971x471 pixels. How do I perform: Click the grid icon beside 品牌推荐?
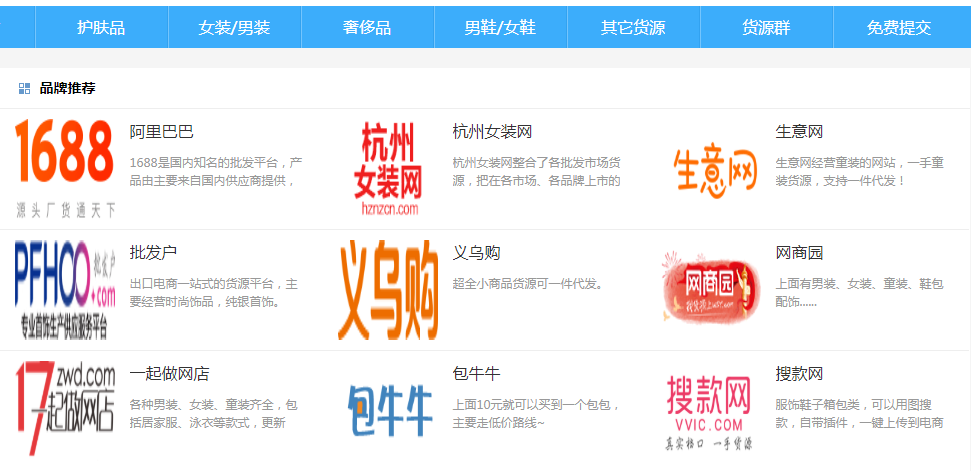(25, 89)
